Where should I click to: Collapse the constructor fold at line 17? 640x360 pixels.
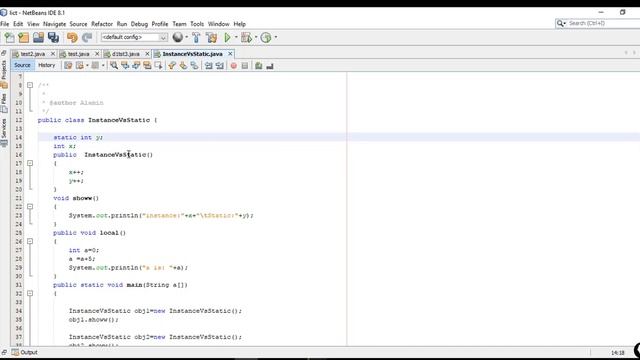[x=30, y=163]
